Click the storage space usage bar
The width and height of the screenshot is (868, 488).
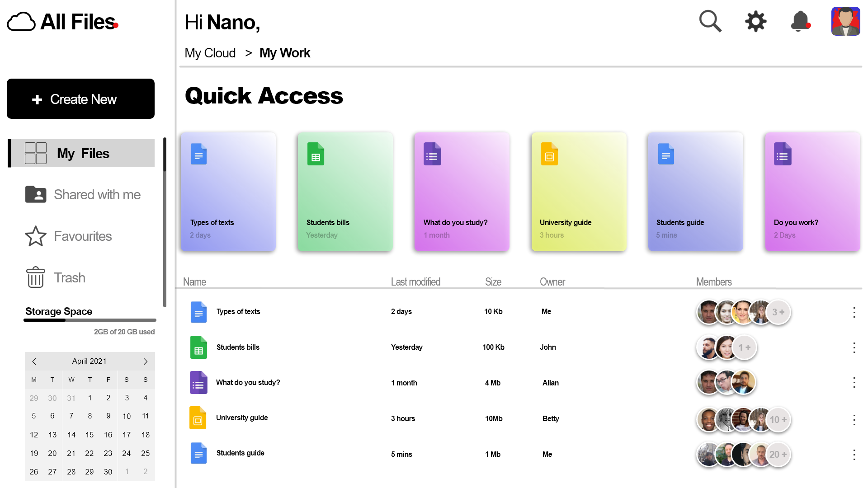(90, 320)
